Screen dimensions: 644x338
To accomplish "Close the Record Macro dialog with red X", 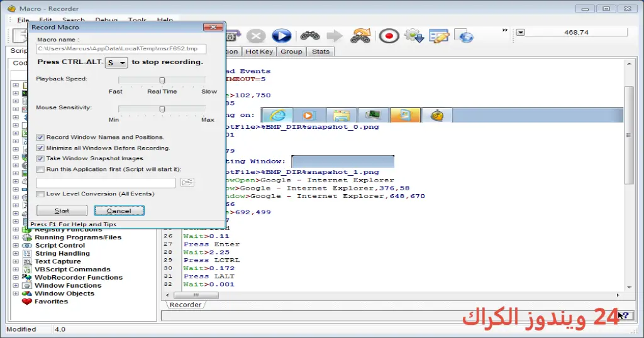I will (x=213, y=27).
